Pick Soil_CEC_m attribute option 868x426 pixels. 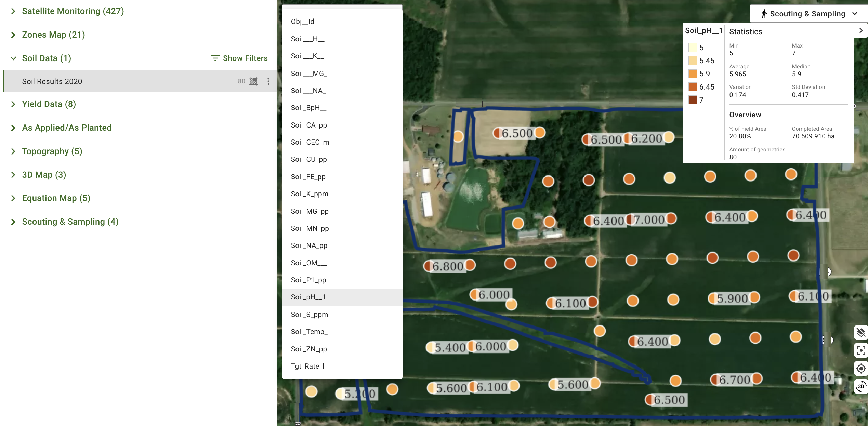310,142
